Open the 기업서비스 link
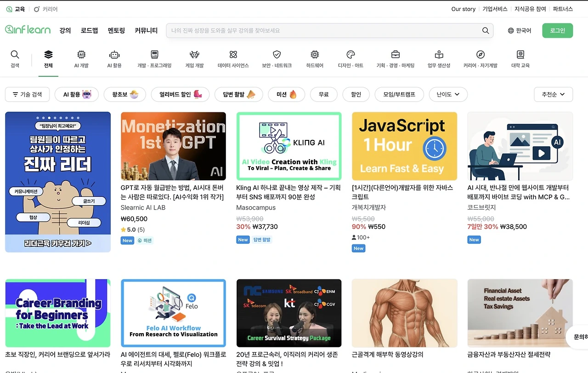 click(x=495, y=9)
